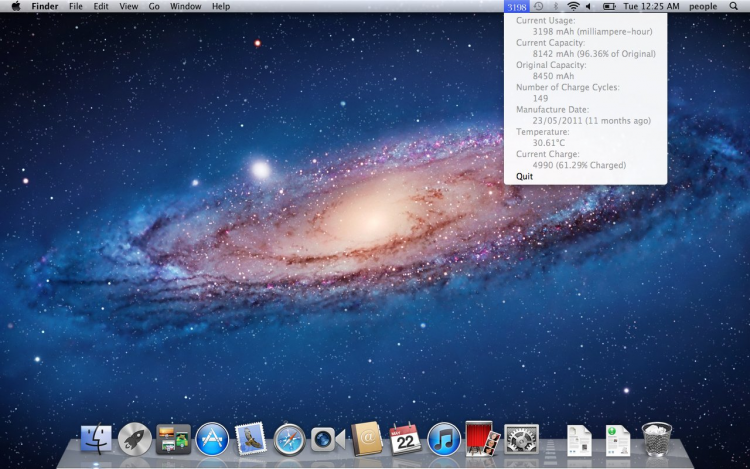Click Quit in the battery dropdown
Image resolution: width=750 pixels, height=469 pixels.
pos(524,176)
